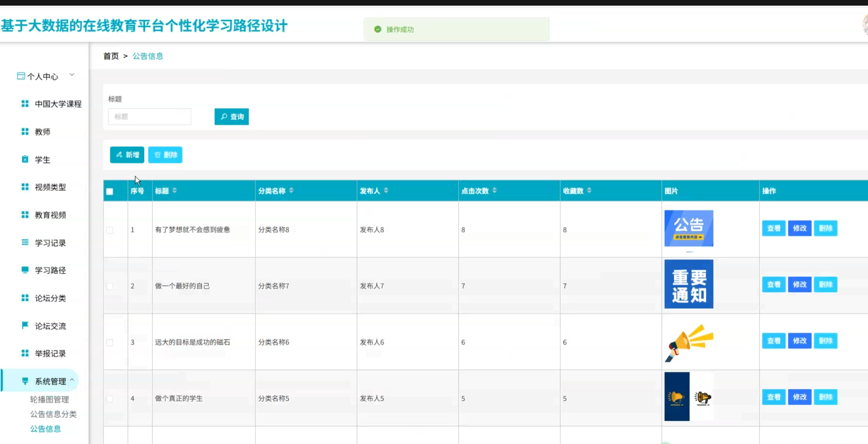Click the 查询 search button

[x=232, y=117]
